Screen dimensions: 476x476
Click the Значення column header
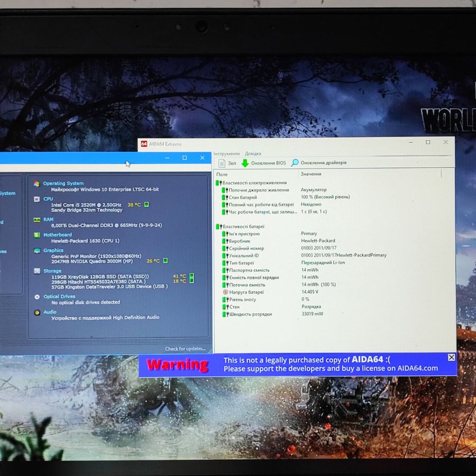[x=311, y=174]
